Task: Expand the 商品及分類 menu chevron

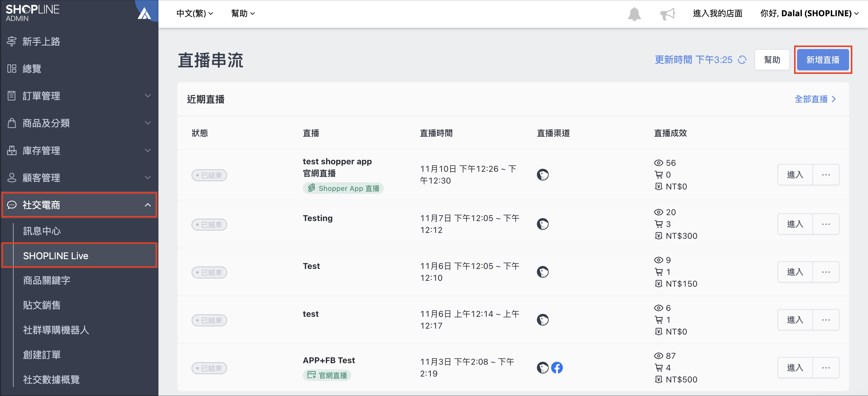Action: click(x=148, y=123)
